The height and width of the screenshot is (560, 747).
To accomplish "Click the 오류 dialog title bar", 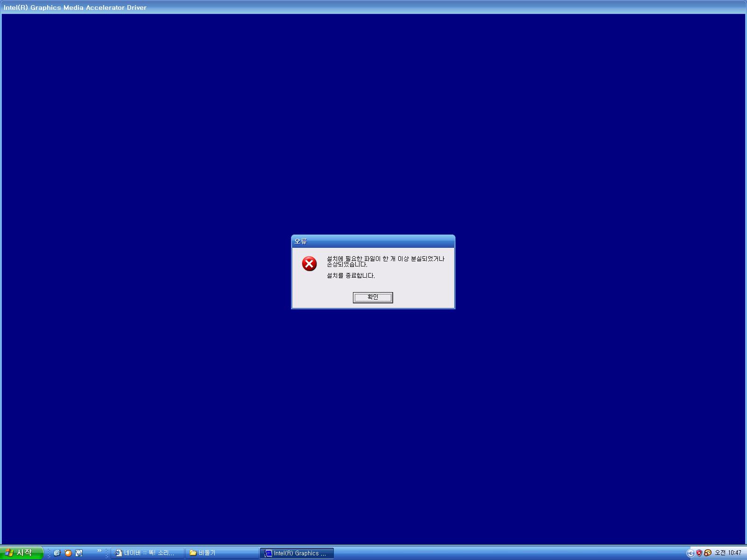I will [x=373, y=241].
